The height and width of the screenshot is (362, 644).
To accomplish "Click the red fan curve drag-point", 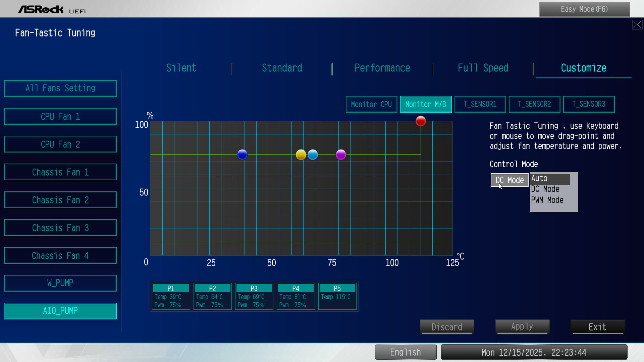I will pos(421,121).
